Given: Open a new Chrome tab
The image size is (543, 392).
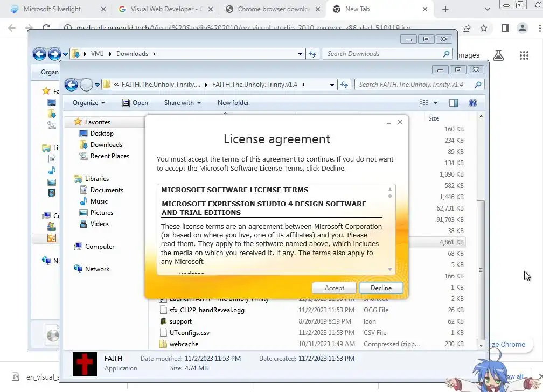Looking at the screenshot, I should 445,9.
